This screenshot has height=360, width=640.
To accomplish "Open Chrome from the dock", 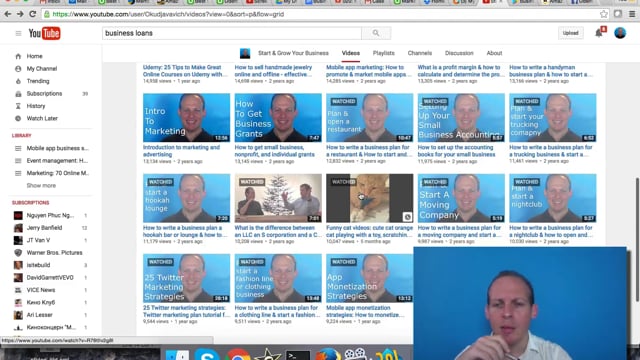I will [x=238, y=355].
